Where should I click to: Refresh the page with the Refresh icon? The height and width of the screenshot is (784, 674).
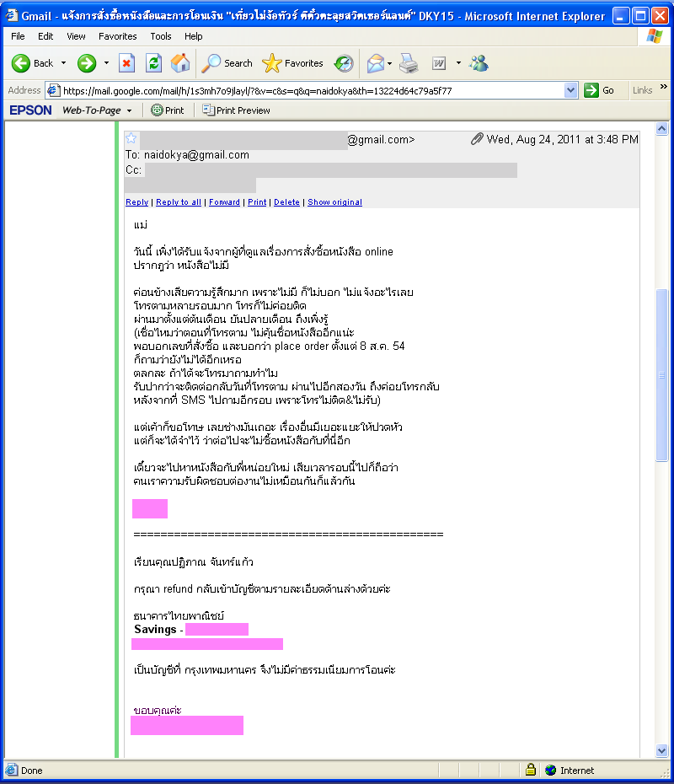point(154,63)
